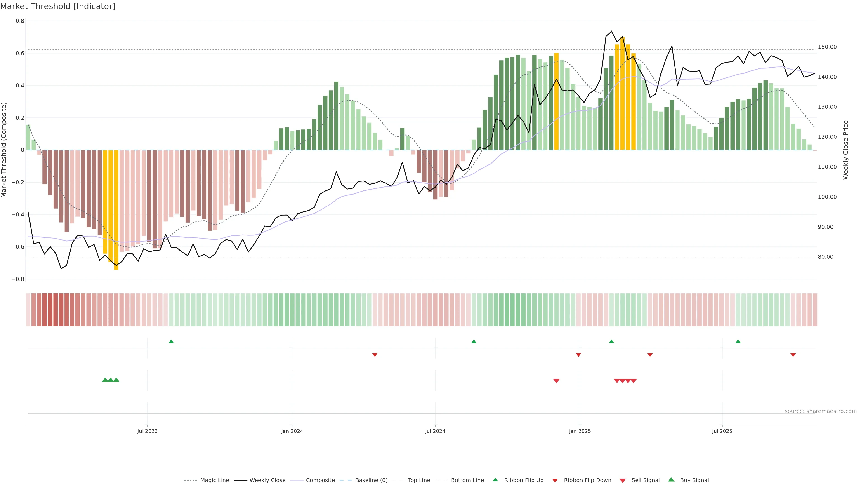Screen dimensions: 868x488
Task: Click the Buy Signal legend triangle icon
Action: click(x=671, y=480)
